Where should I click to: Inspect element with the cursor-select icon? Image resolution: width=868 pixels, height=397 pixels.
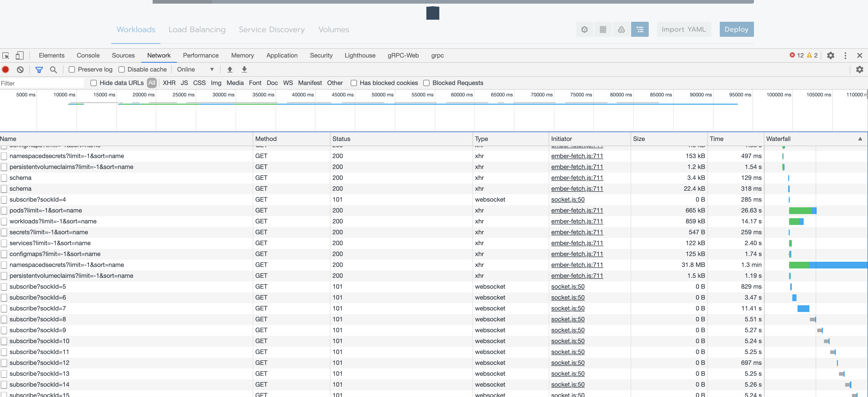6,55
